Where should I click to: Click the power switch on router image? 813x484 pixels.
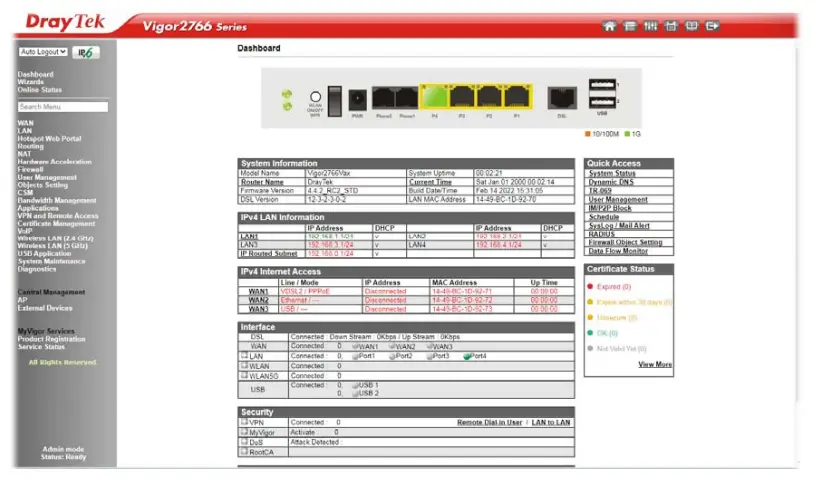[x=335, y=101]
